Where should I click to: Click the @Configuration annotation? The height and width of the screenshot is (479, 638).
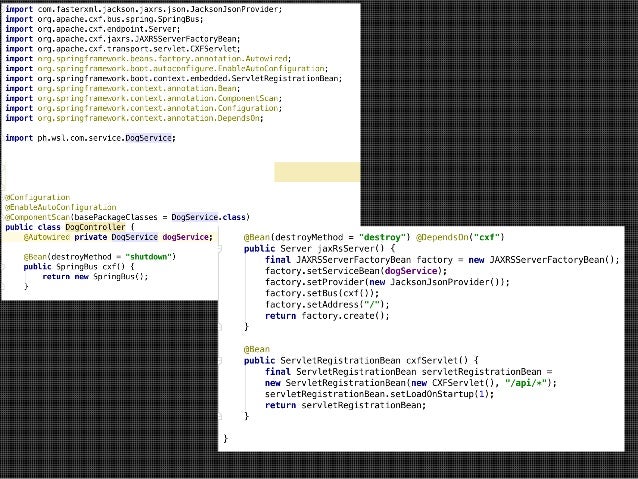coord(37,197)
